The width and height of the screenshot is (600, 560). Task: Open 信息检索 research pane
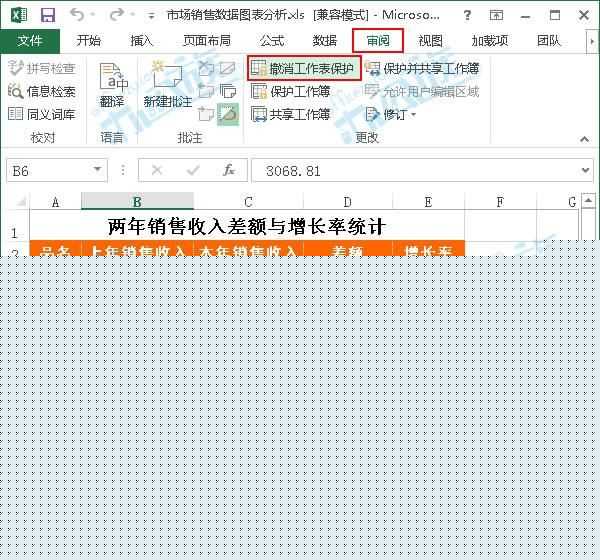(x=42, y=91)
